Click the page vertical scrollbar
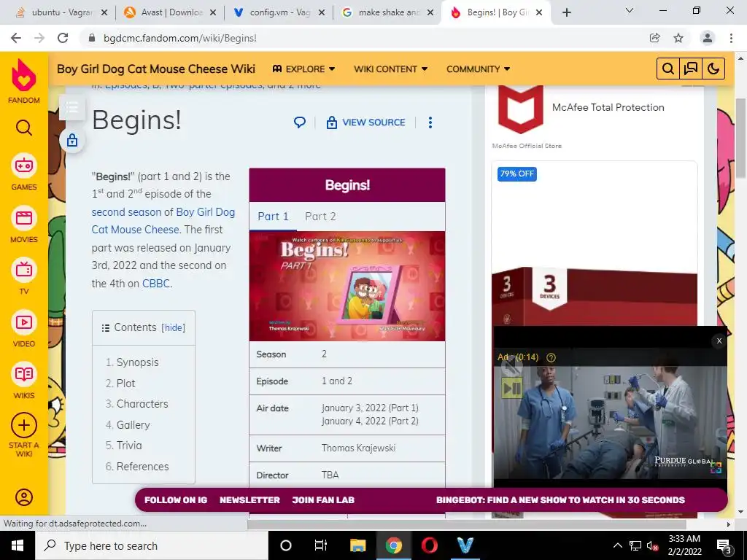747x560 pixels. point(740,138)
